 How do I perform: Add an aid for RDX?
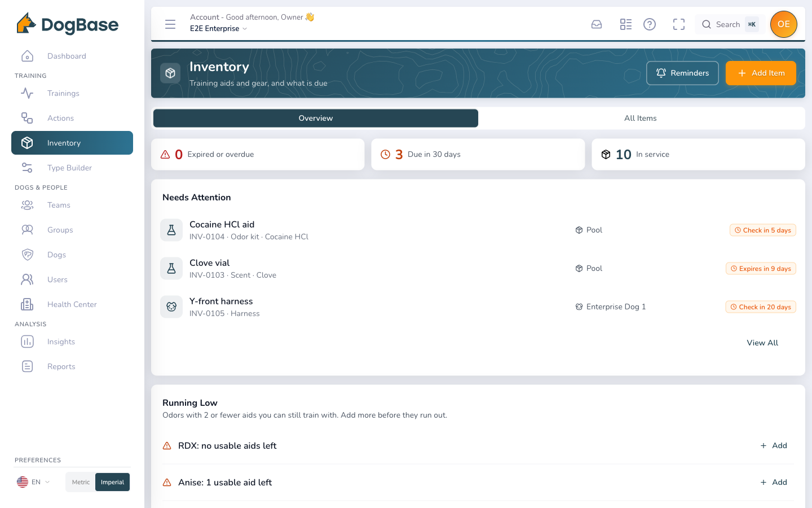click(774, 446)
